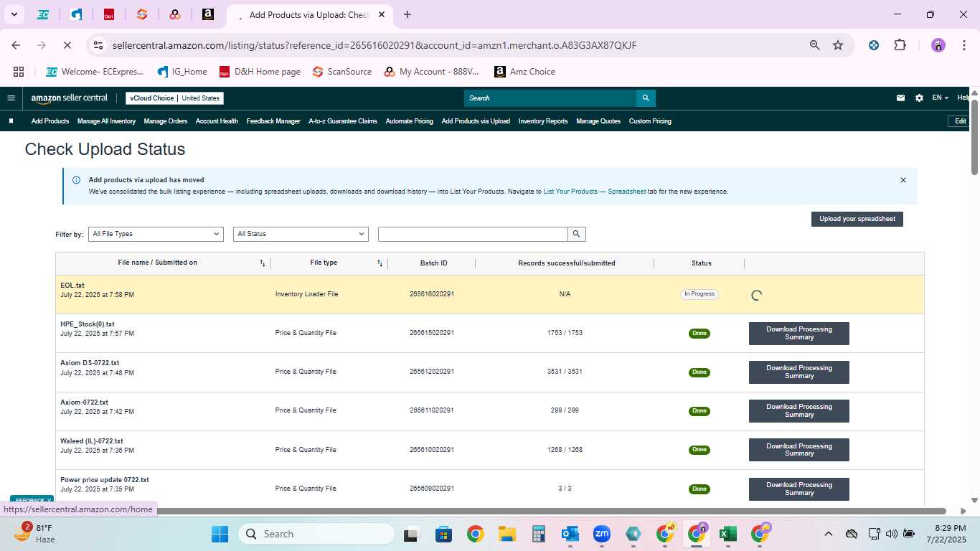Open File Explorer from taskbar
The height and width of the screenshot is (551, 980).
[x=507, y=534]
